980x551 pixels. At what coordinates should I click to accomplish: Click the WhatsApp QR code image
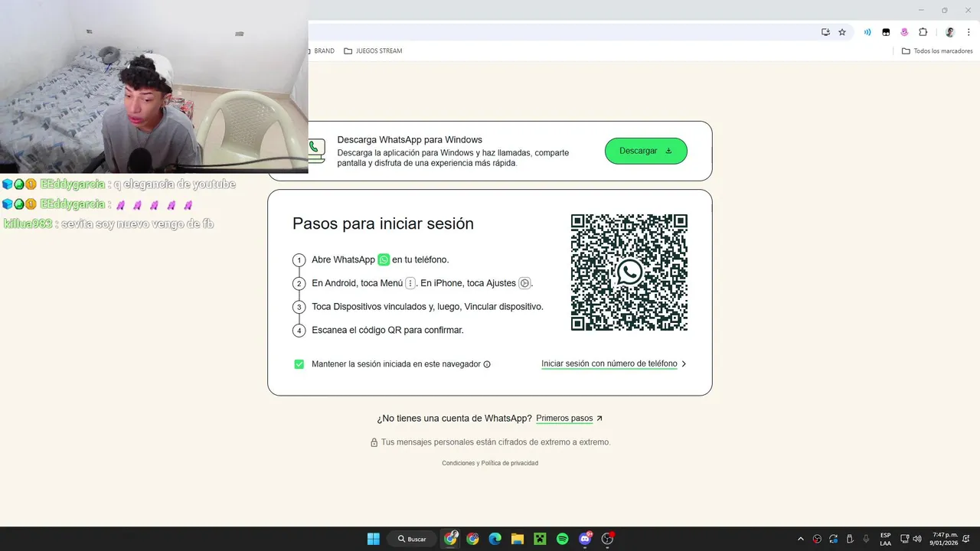629,272
